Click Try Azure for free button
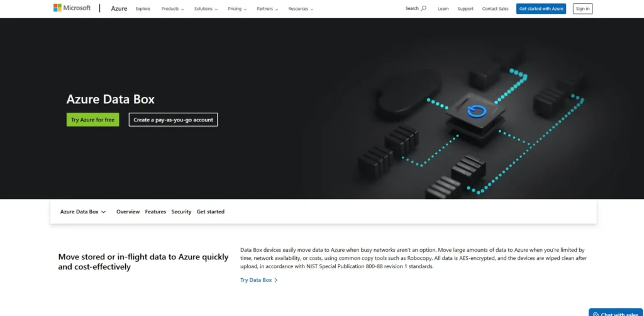644x316 pixels. pos(93,120)
